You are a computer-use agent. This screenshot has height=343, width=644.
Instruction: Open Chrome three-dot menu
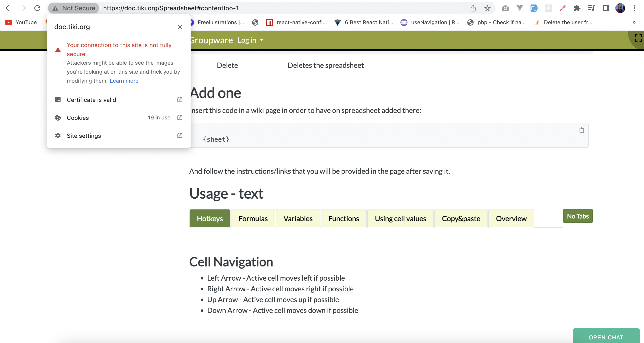tap(635, 8)
